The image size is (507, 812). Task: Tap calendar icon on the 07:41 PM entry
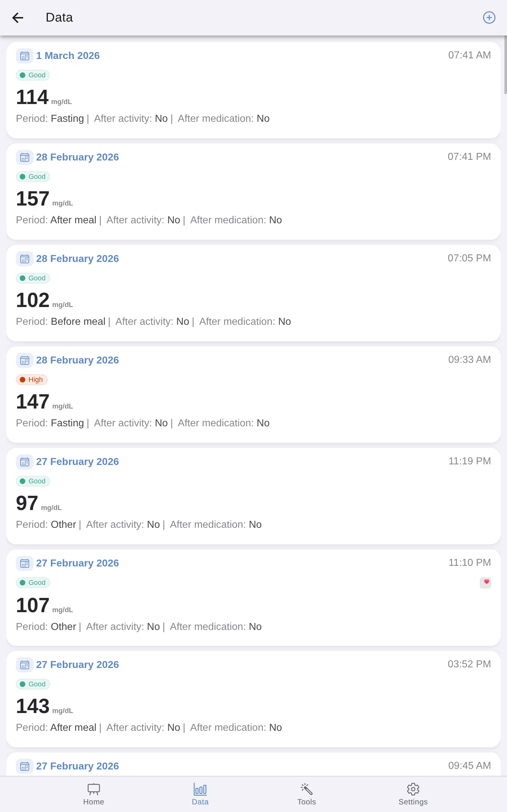tap(24, 157)
